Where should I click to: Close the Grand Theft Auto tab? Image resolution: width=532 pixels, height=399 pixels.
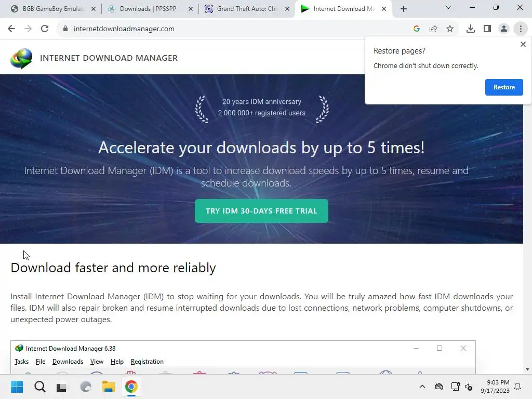tap(287, 9)
